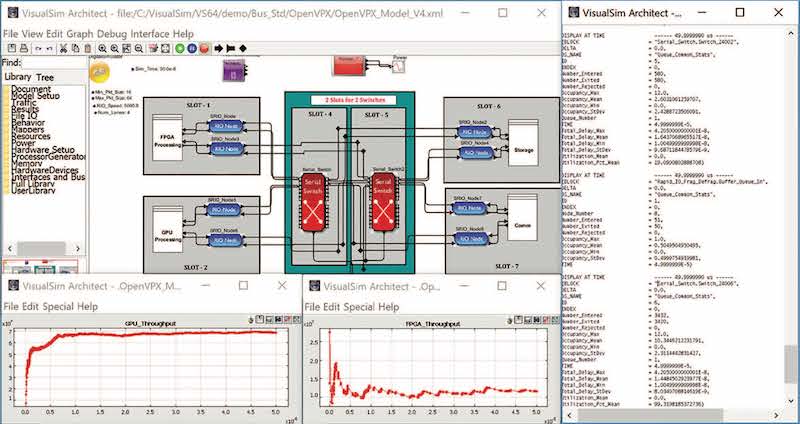Click the first Zoom In magnifier icon
Viewport: 800px width, 424px height.
pyautogui.click(x=103, y=48)
